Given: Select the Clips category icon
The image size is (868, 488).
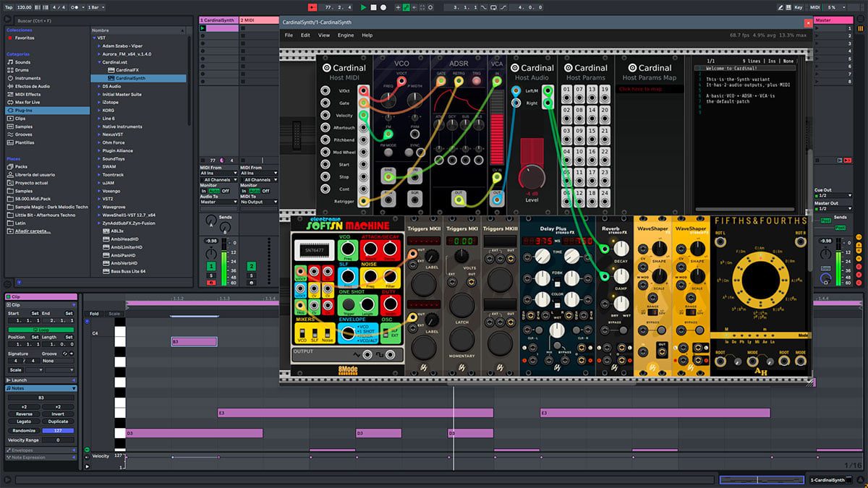Looking at the screenshot, I should pyautogui.click(x=10, y=118).
